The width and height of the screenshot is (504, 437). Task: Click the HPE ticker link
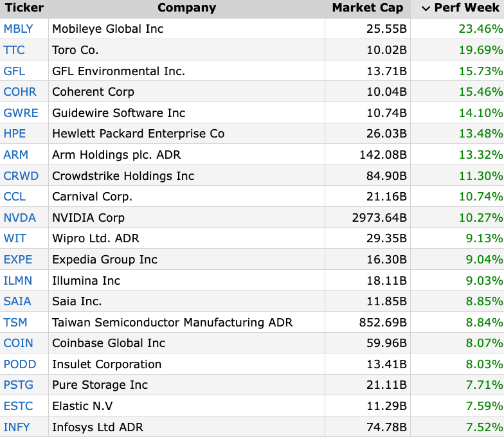(14, 134)
